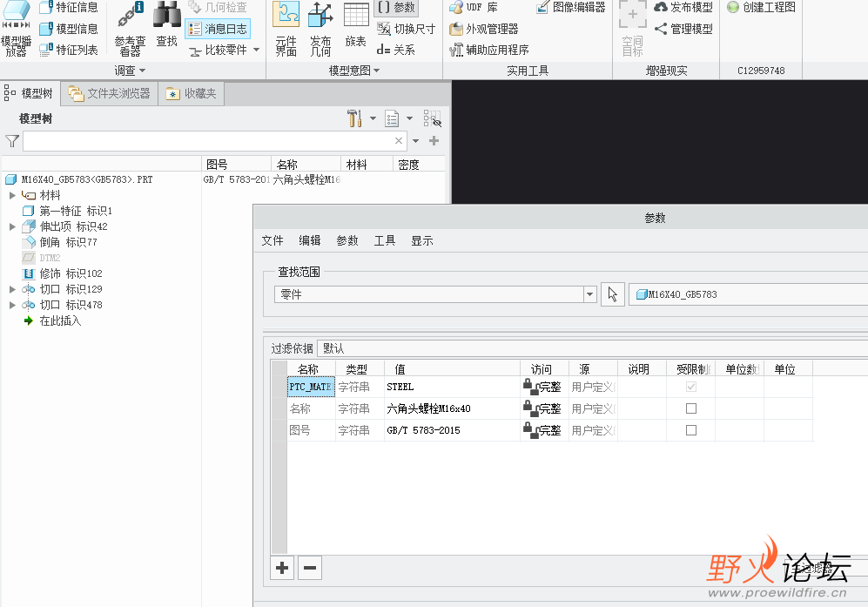The width and height of the screenshot is (868, 607).
Task: Select 修饰 标识102 tree item
Action: pyautogui.click(x=62, y=273)
